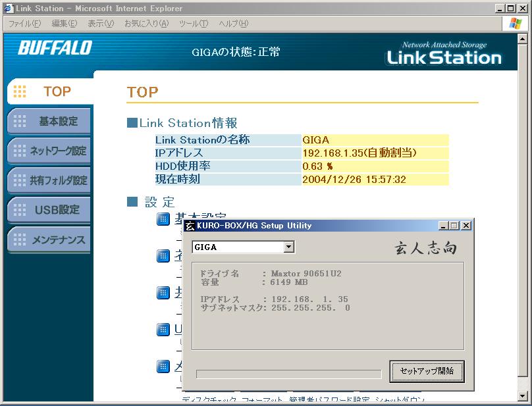Click the blue icon beside the メ link
This screenshot has width=532, height=406.
[x=163, y=367]
